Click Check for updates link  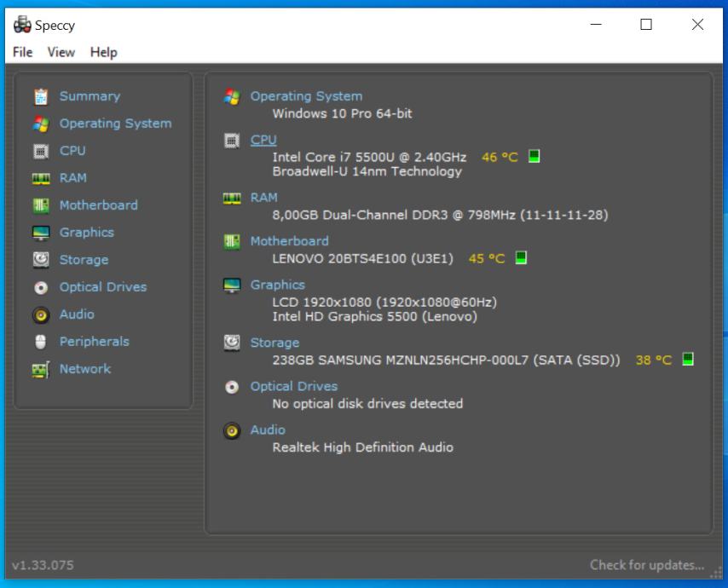[647, 564]
